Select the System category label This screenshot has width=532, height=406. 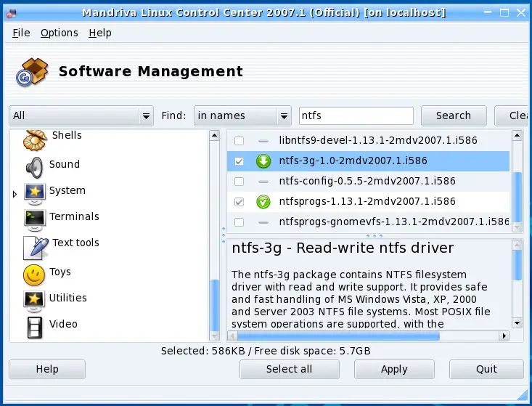click(67, 190)
